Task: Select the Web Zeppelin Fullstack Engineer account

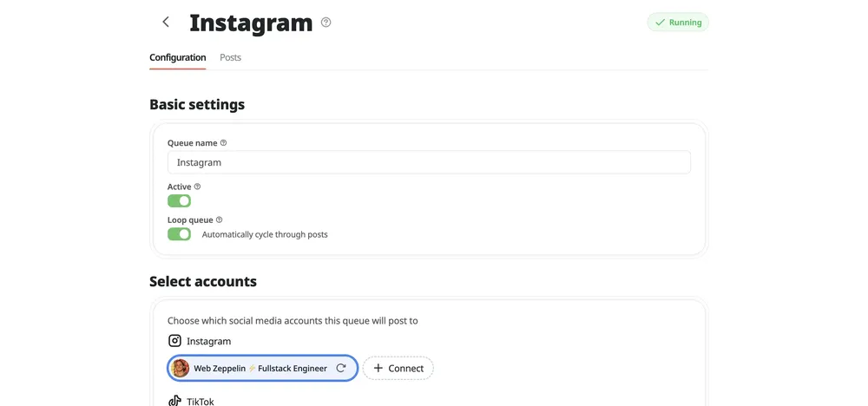Action: click(x=260, y=369)
